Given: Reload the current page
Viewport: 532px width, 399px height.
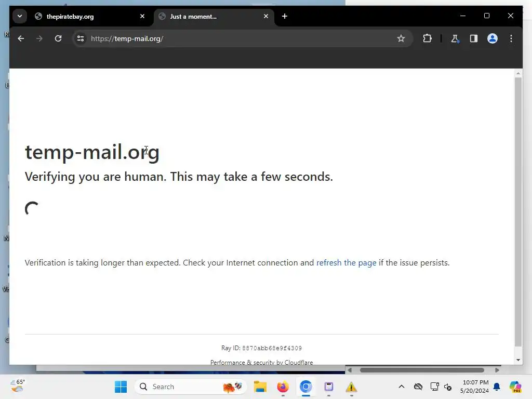Looking at the screenshot, I should (58, 38).
